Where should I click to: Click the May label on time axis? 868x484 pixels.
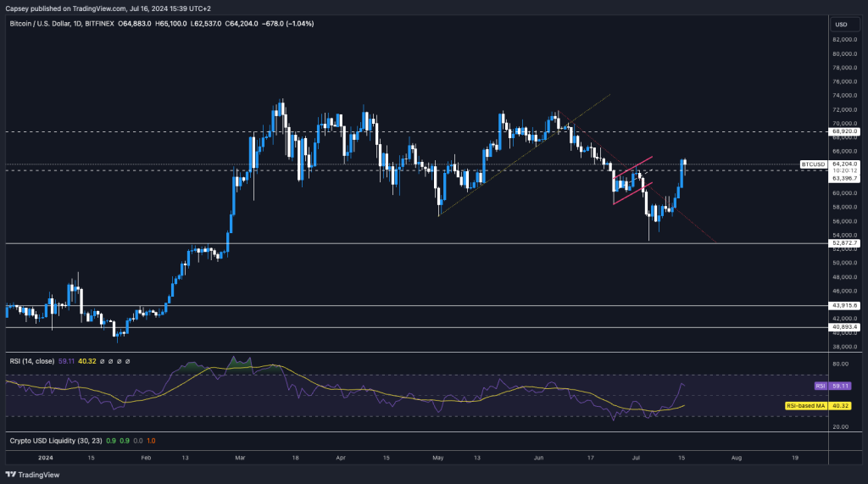[438, 458]
